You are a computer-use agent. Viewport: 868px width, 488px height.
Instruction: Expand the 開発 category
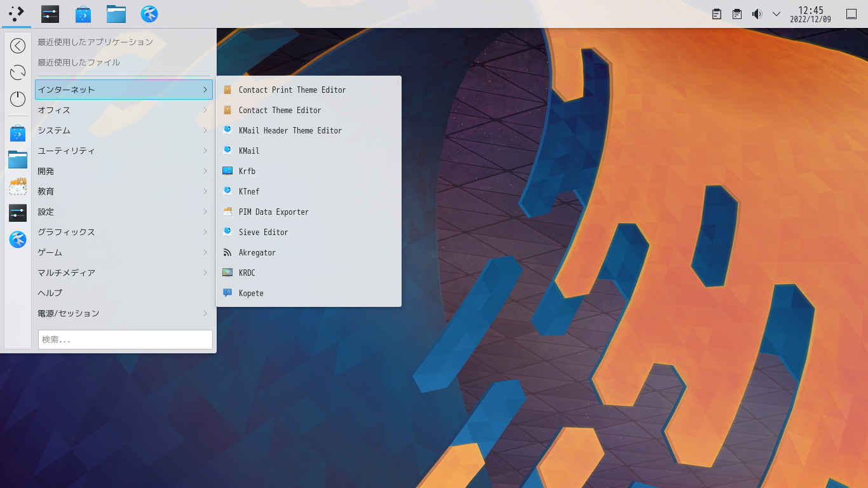click(x=124, y=171)
